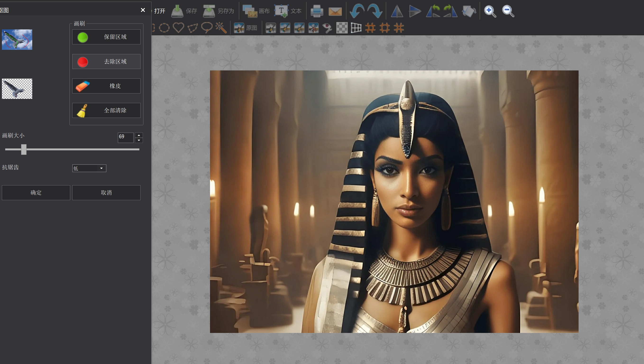Decrease brush size with down stepper
644x364 pixels.
(139, 140)
